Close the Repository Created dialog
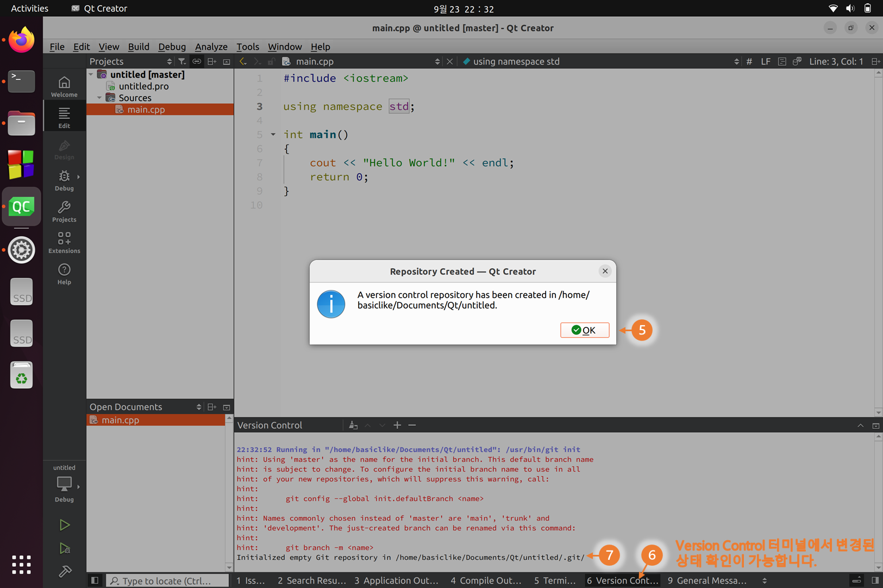The image size is (883, 588). [605, 271]
